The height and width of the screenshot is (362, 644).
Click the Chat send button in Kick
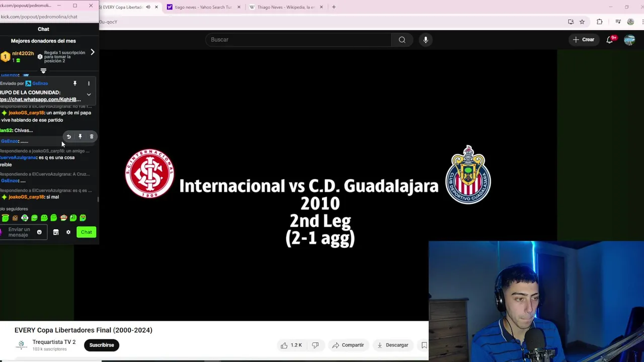pyautogui.click(x=87, y=232)
